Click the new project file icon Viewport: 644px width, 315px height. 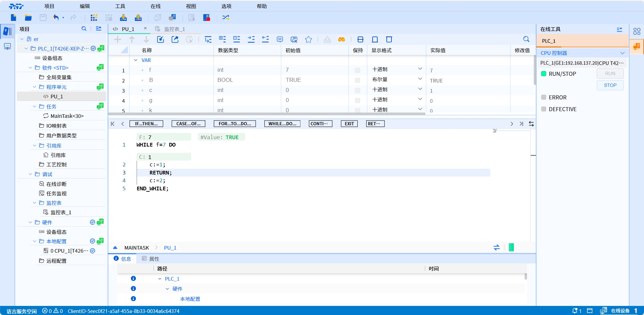13,18
